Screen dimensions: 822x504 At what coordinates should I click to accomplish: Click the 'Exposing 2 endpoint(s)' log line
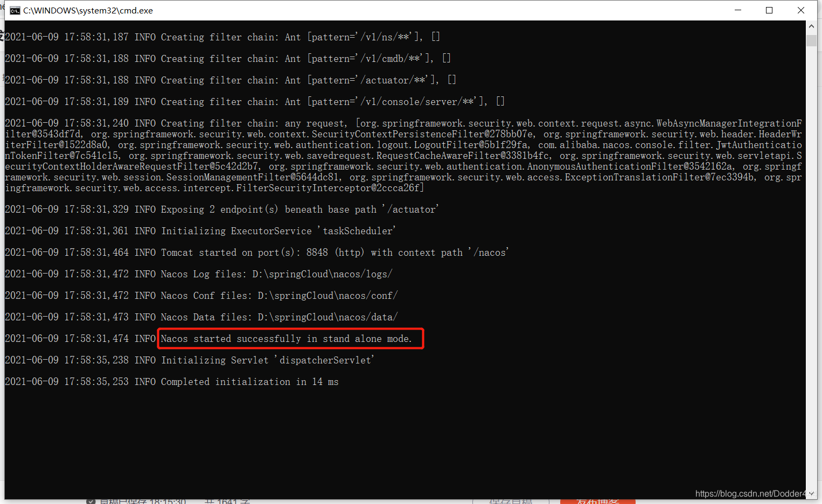click(x=222, y=209)
